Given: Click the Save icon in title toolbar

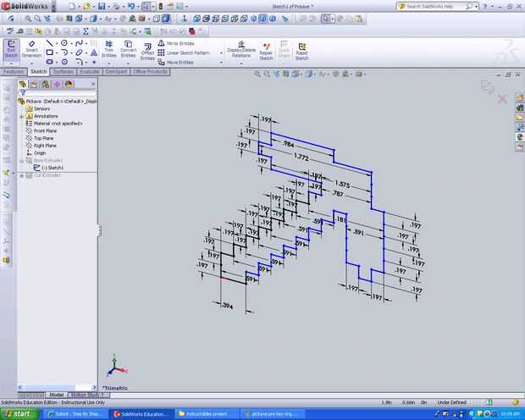Looking at the screenshot, I should coord(102,6).
